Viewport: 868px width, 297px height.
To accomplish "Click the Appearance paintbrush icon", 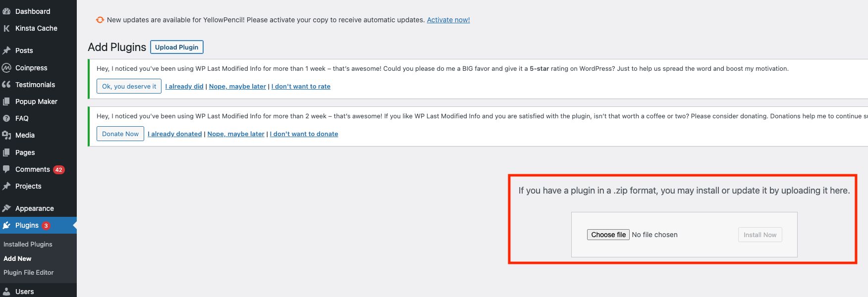I will click(6, 208).
